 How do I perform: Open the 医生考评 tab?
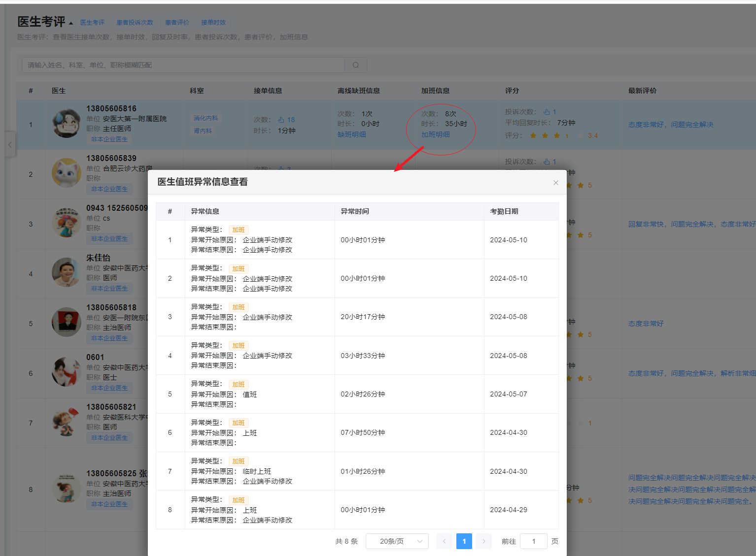[92, 23]
